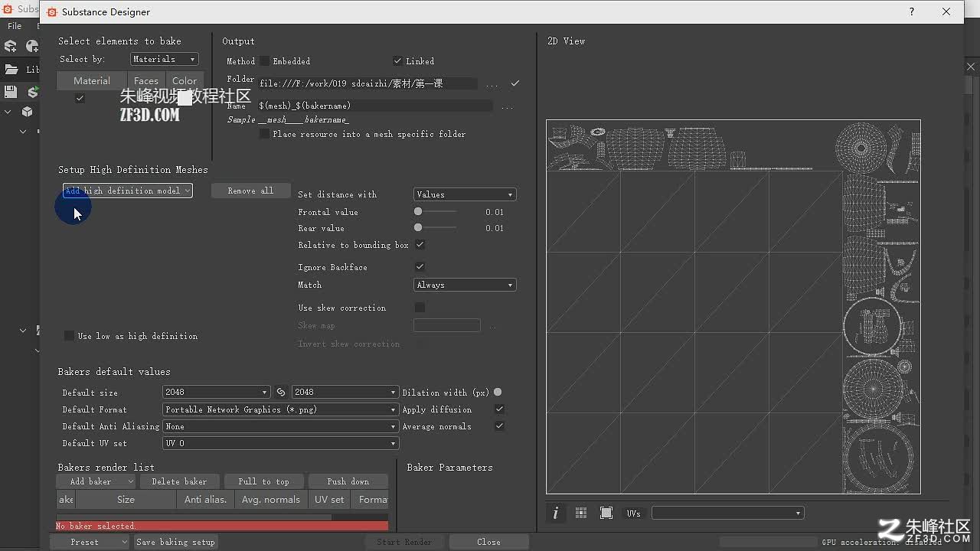Image resolution: width=980 pixels, height=551 pixels.
Task: Open the Name pattern ellipsis button
Action: tap(507, 106)
